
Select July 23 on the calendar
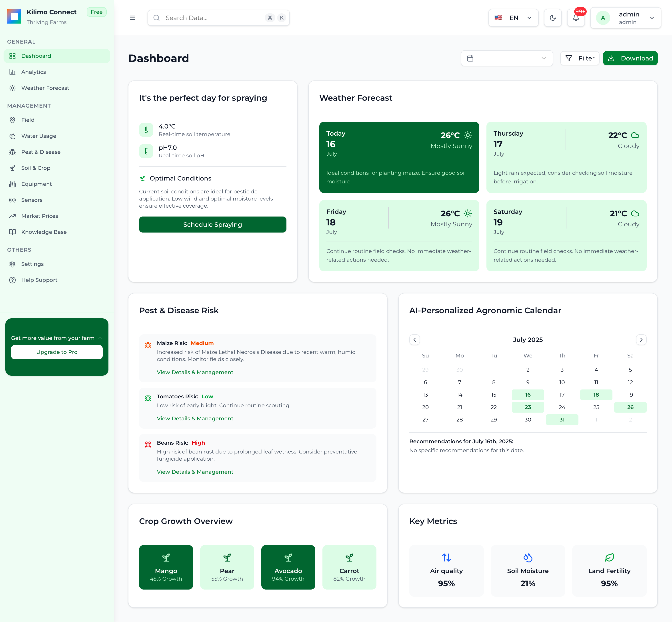(x=528, y=407)
